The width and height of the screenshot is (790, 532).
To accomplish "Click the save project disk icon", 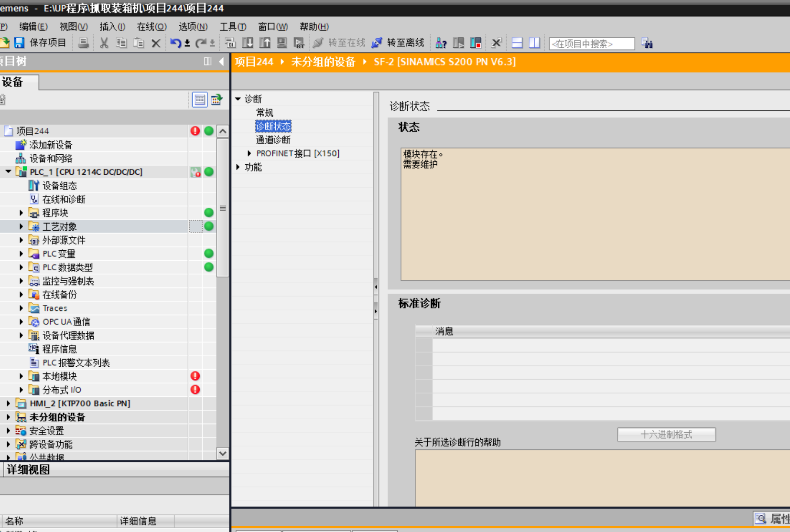I will coord(19,43).
